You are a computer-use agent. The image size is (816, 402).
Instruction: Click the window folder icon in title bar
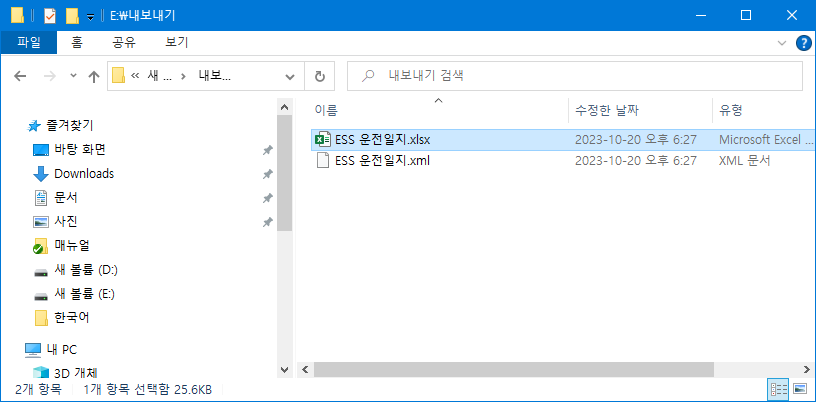[17, 16]
